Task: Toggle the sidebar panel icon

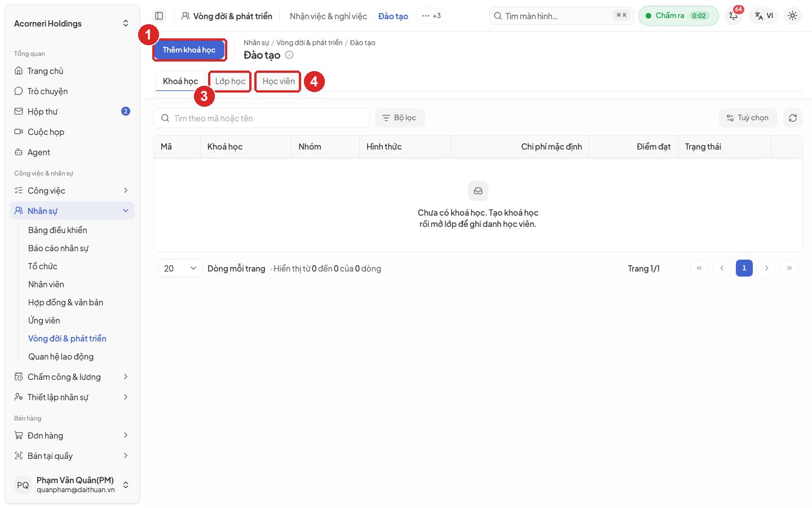Action: tap(159, 16)
